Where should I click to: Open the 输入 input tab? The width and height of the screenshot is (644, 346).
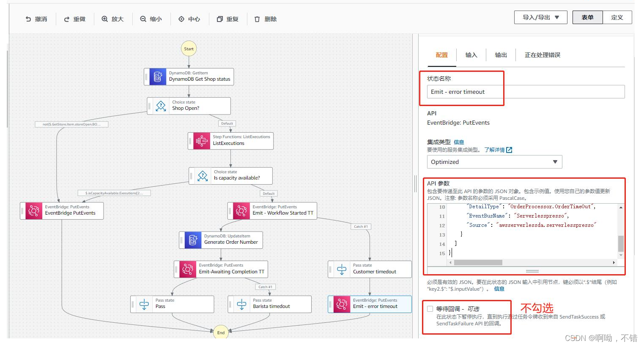click(471, 55)
